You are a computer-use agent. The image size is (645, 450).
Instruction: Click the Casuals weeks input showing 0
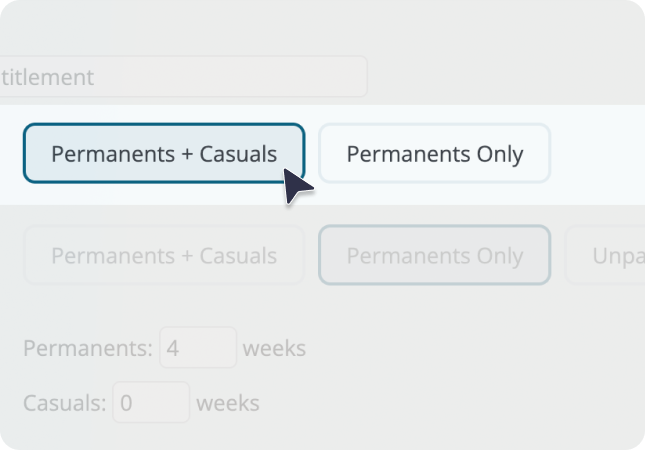151,402
